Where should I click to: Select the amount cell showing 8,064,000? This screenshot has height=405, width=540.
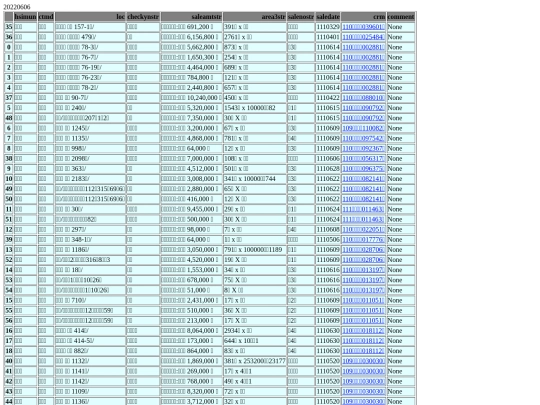click(191, 331)
